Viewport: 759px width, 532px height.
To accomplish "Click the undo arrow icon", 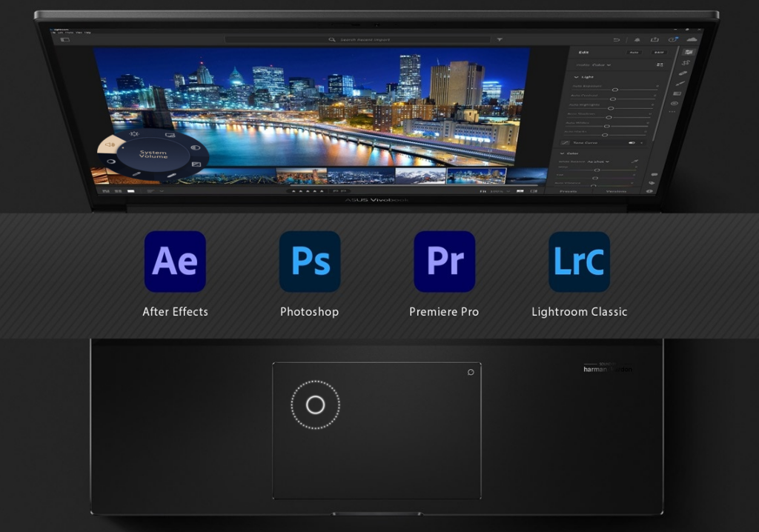I will click(616, 39).
